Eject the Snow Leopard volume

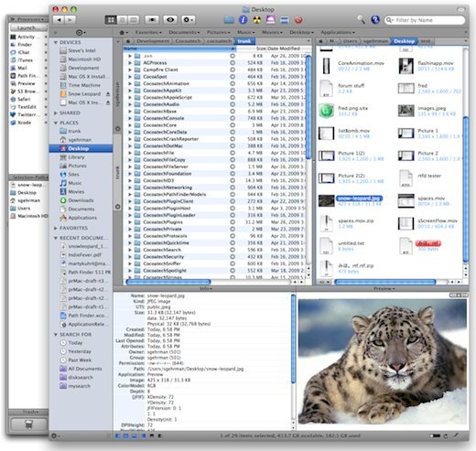pyautogui.click(x=108, y=94)
